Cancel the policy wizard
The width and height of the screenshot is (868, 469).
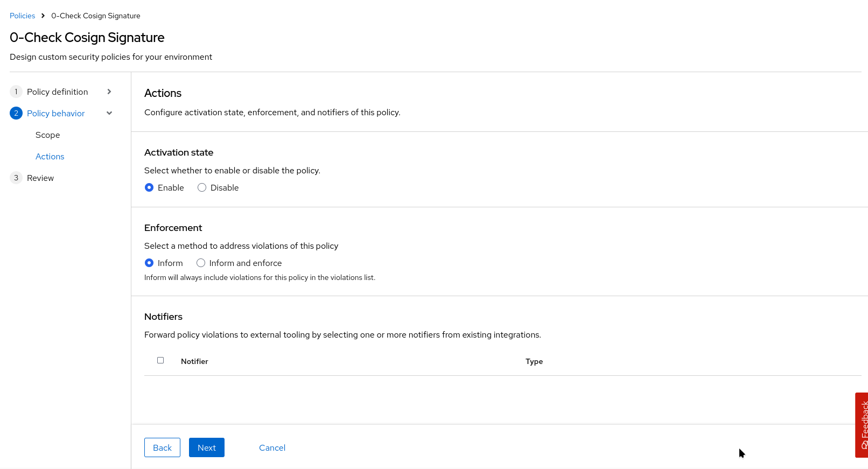click(x=272, y=447)
